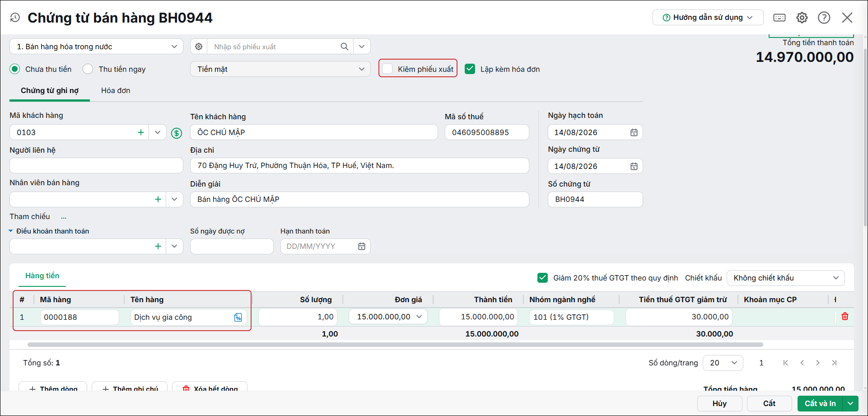Image resolution: width=868 pixels, height=416 pixels.
Task: Click the Địa chỉ field
Action: pos(359,165)
